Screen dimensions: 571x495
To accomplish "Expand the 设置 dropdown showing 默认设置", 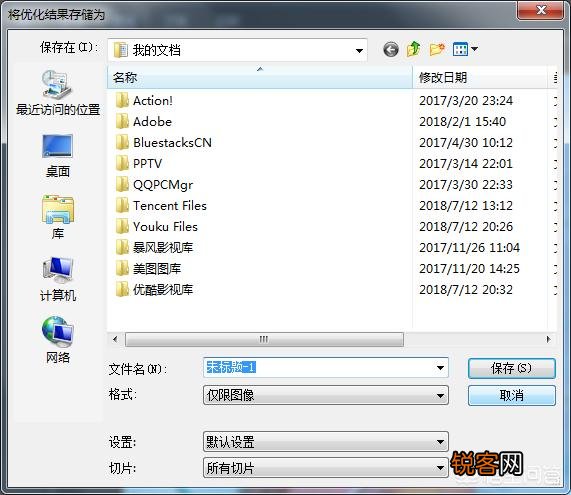I will (x=326, y=442).
